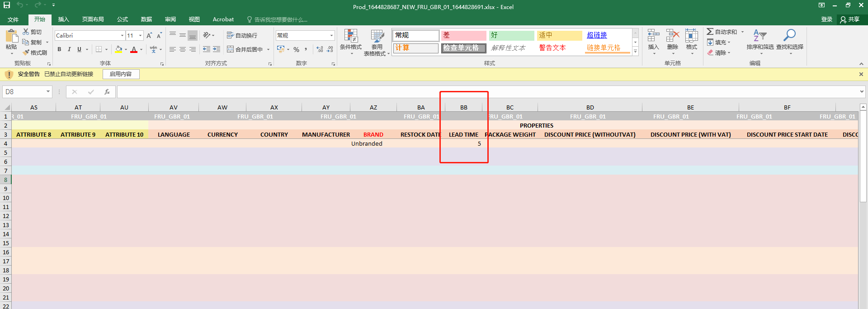Open Find and Select magnifier
The height and width of the screenshot is (309, 868).
(789, 36)
